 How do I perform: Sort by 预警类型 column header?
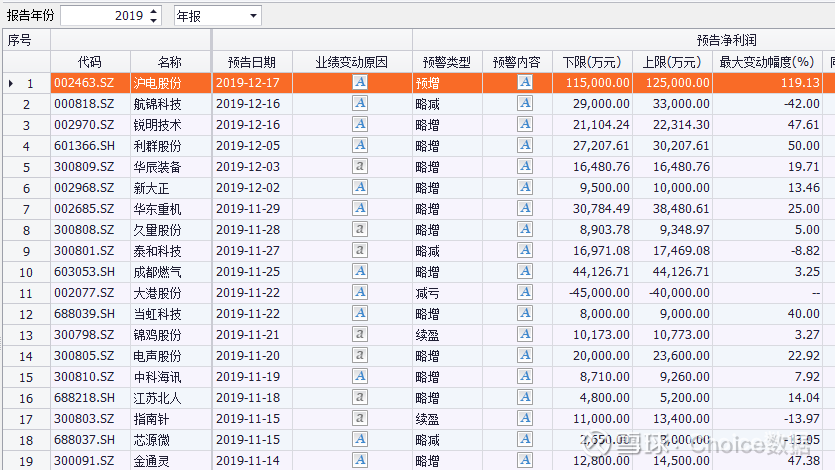pos(447,62)
